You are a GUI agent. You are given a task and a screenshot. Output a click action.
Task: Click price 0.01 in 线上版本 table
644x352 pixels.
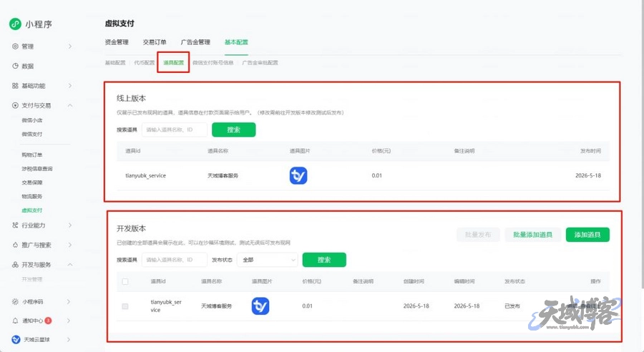coord(377,175)
